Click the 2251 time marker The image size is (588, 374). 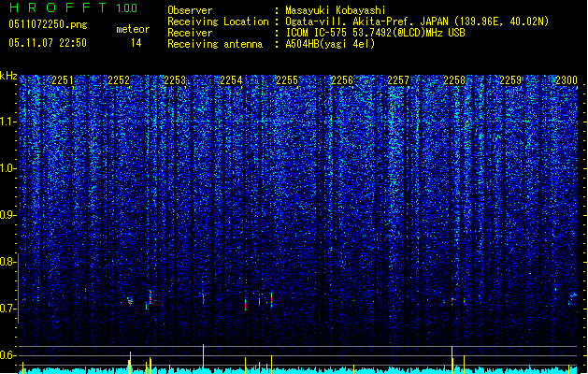point(63,80)
